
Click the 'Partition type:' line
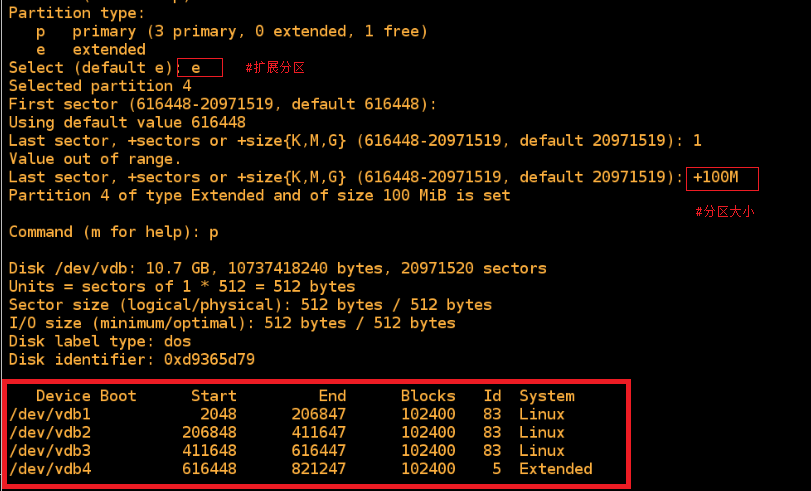(x=77, y=13)
